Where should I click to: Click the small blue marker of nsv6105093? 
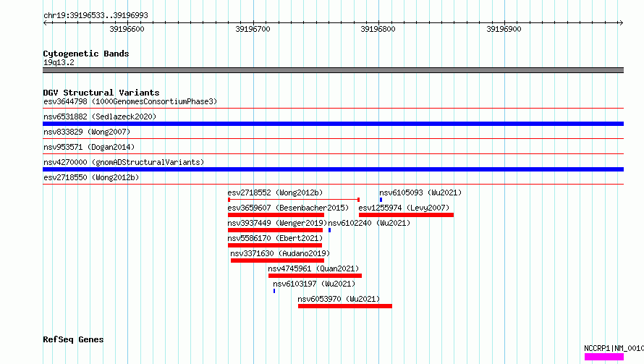click(381, 200)
